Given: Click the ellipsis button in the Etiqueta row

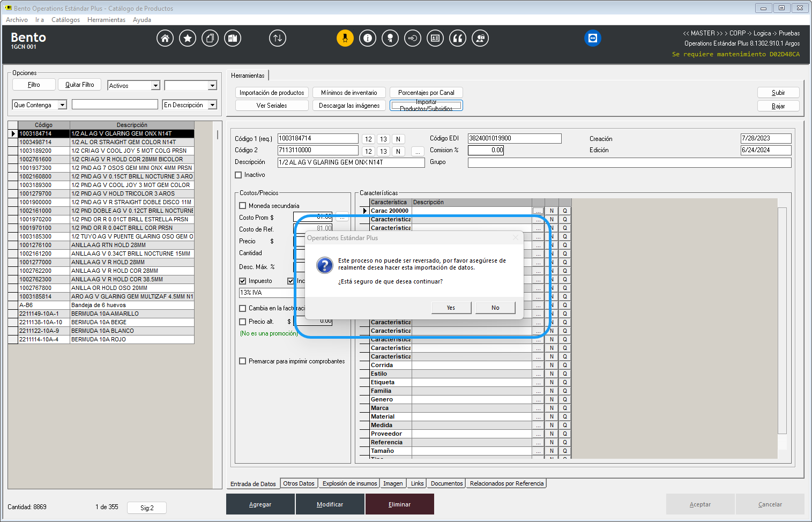Looking at the screenshot, I should click(538, 382).
